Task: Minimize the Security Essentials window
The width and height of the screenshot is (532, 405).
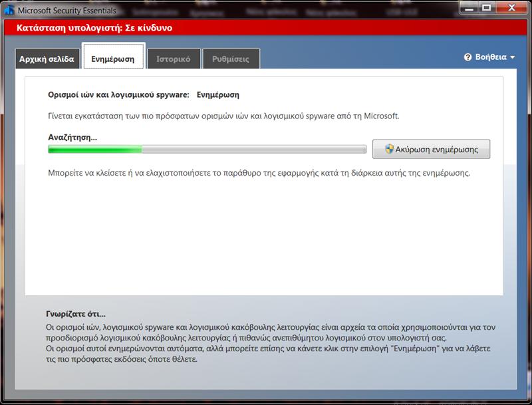Action: click(x=469, y=8)
